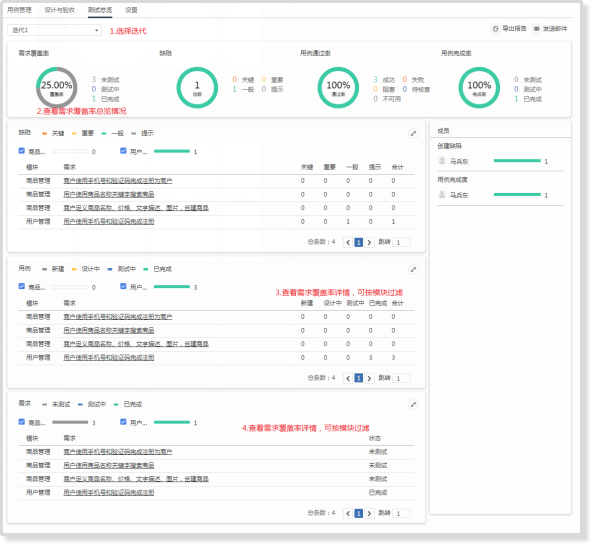
Task: Click the 用例通过率 100% donut chart
Action: click(x=338, y=88)
